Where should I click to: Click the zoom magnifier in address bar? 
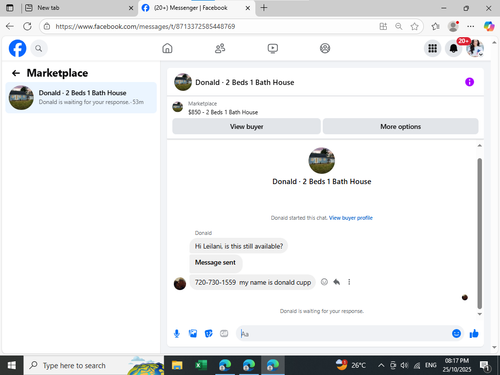pyautogui.click(x=399, y=26)
